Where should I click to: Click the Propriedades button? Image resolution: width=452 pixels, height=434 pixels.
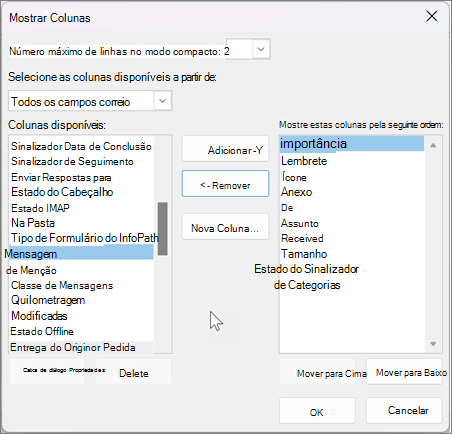pos(47,371)
